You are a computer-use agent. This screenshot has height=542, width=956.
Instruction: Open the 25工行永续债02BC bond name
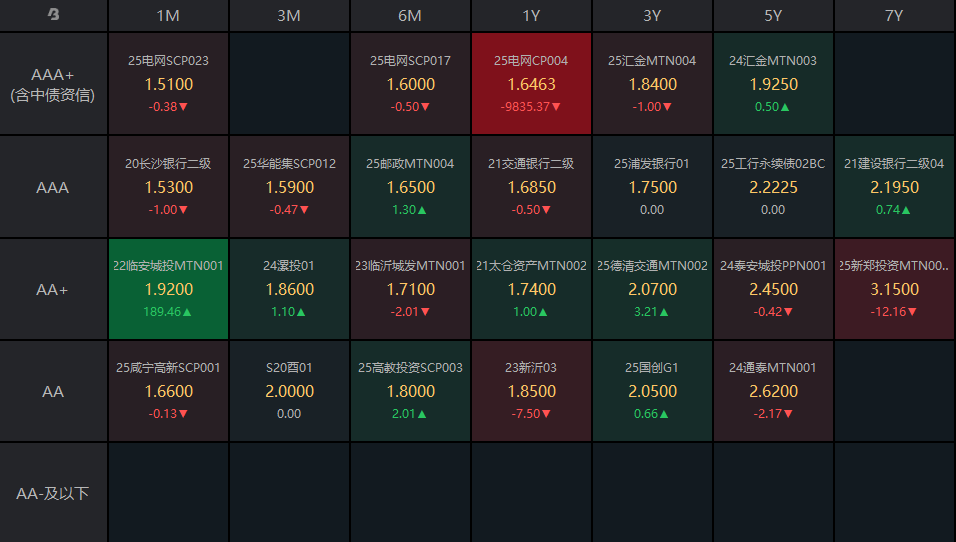pyautogui.click(x=773, y=163)
